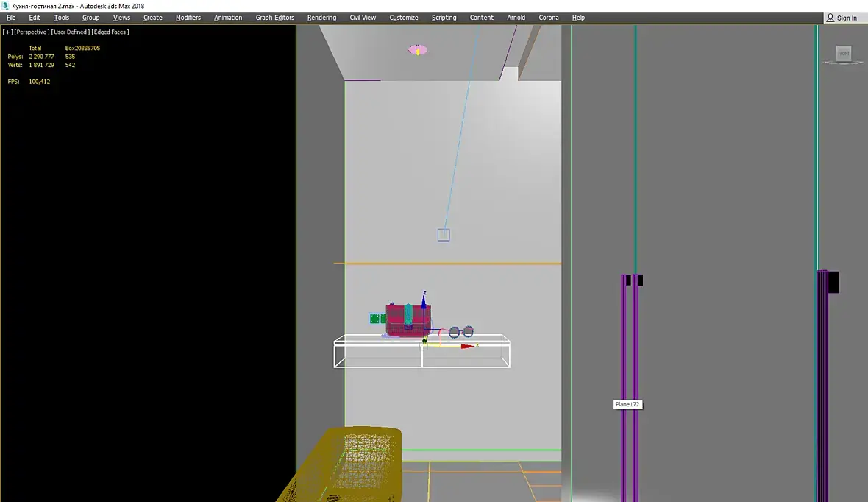Open the Animation menu

[x=228, y=18]
